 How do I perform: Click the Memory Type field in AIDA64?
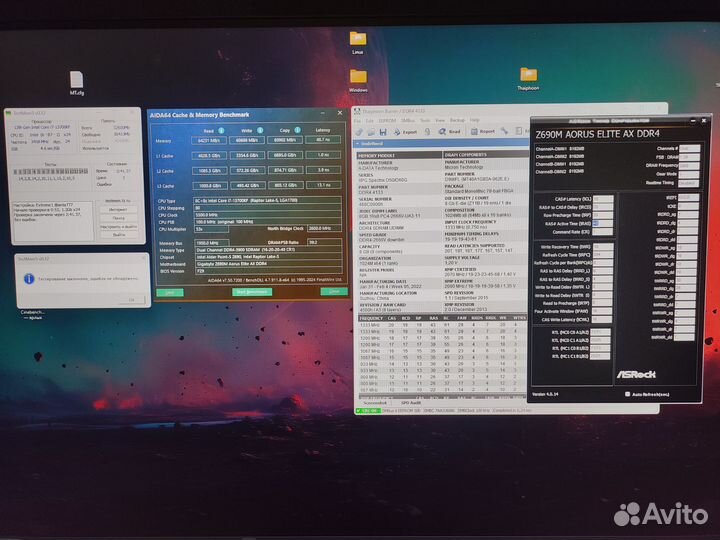268,250
